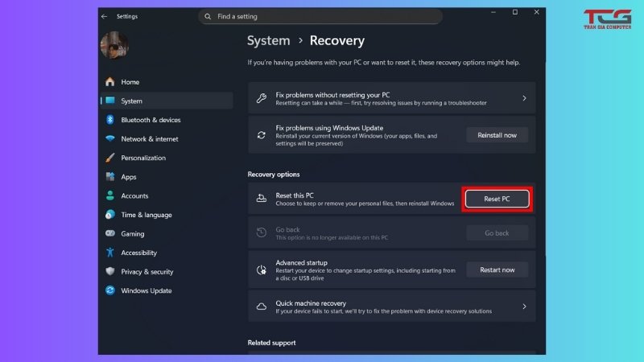Screen dimensions: 644x362
Task: Open Accounts settings
Action: point(134,195)
